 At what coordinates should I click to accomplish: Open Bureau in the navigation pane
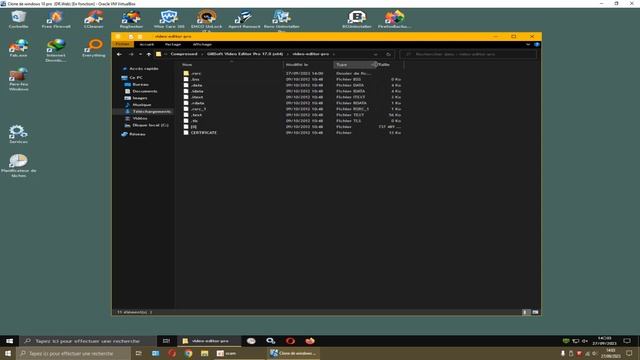[x=140, y=84]
